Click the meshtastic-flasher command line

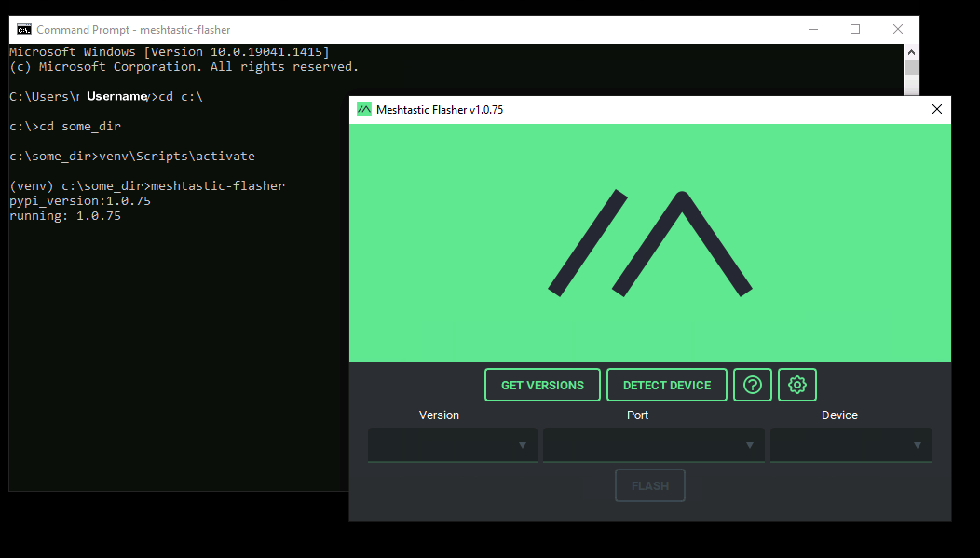[x=147, y=186]
